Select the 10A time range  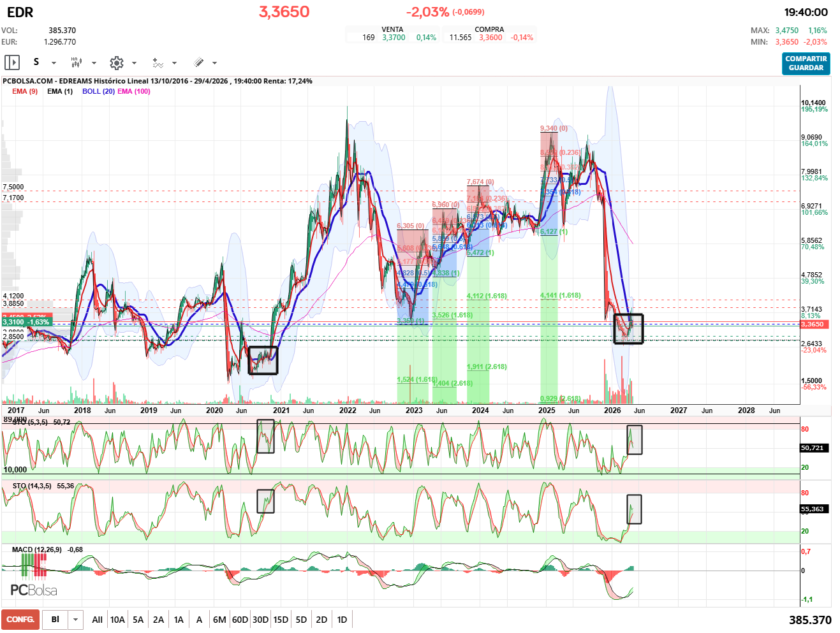117,620
